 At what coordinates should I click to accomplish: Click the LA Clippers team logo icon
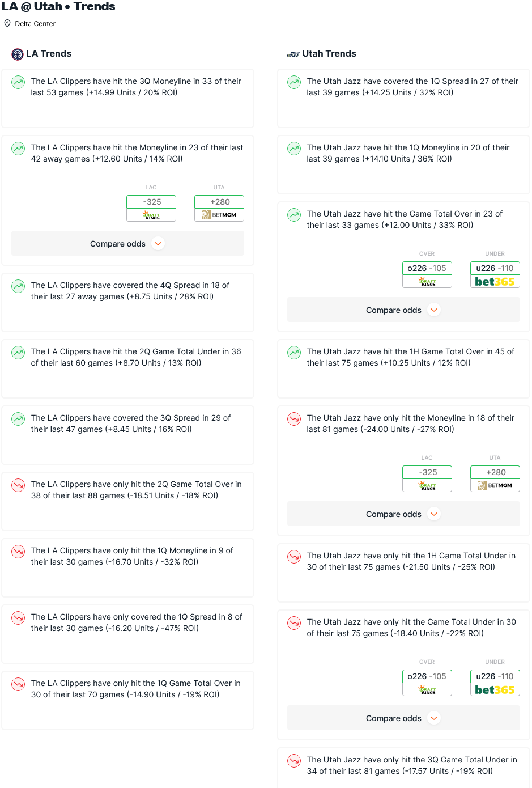click(x=18, y=54)
